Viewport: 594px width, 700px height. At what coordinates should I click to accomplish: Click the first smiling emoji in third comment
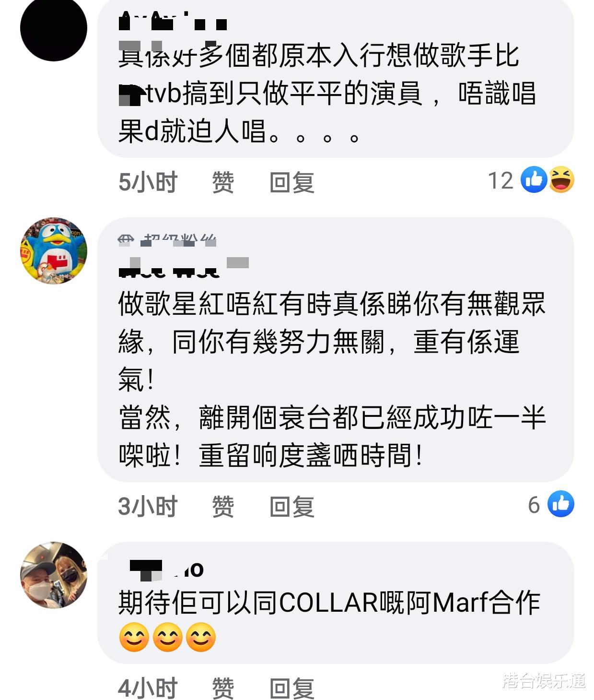[x=134, y=637]
